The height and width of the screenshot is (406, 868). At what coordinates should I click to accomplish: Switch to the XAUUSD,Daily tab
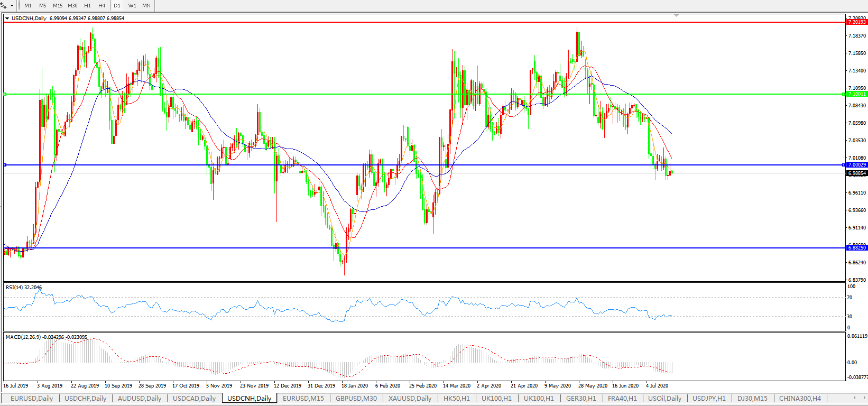pyautogui.click(x=410, y=399)
